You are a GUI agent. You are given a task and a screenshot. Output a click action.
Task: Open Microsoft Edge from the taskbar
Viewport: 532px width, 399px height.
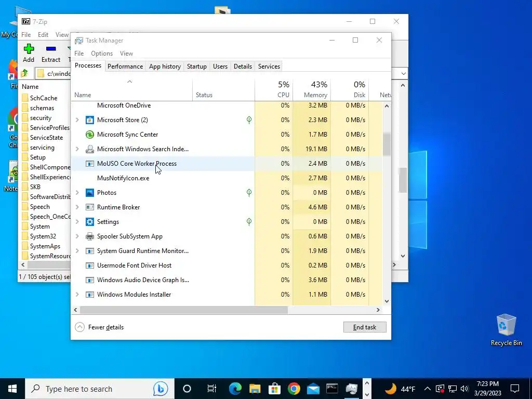235,389
